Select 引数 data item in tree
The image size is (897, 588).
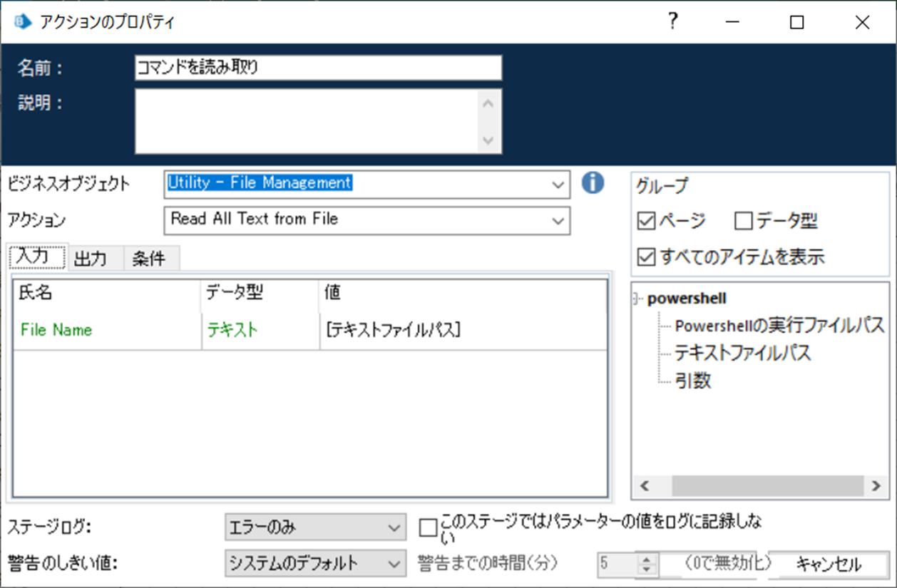[x=692, y=381]
